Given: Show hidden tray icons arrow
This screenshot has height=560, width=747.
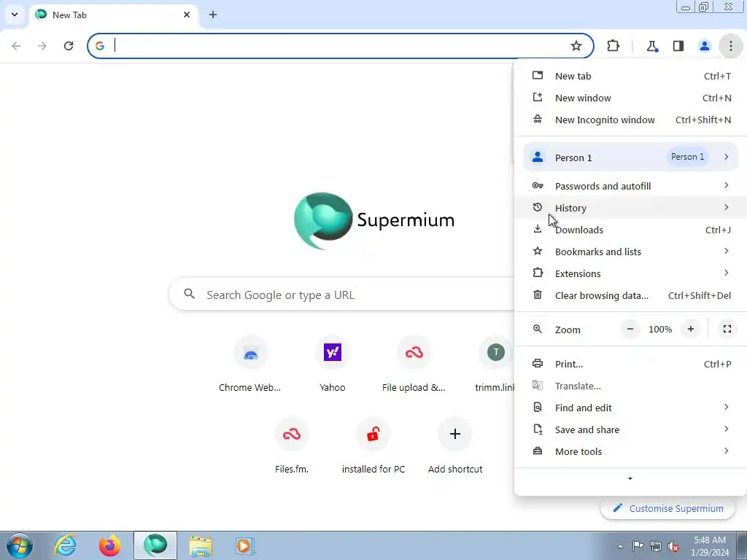Looking at the screenshot, I should point(620,546).
